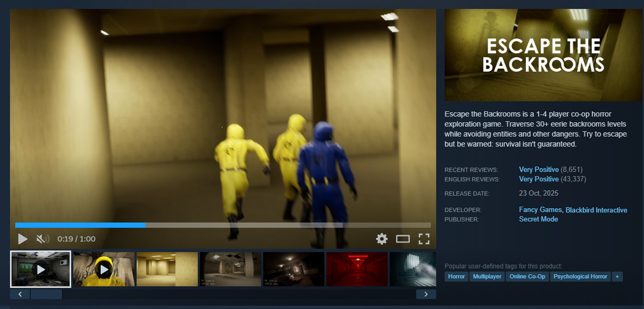The image size is (644, 309).
Task: Click the Escape the Backrooms header image
Action: coord(543,55)
